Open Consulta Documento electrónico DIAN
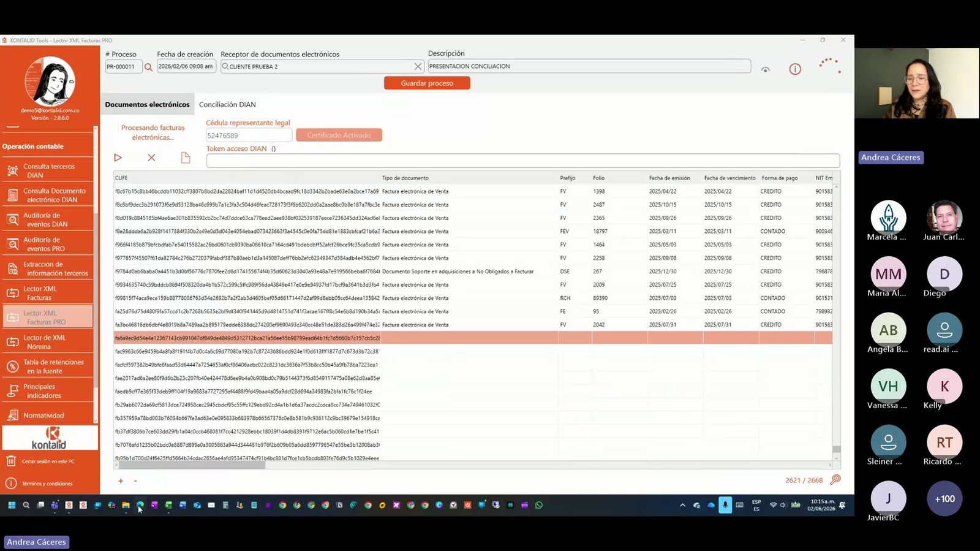This screenshot has height=551, width=980. click(48, 195)
